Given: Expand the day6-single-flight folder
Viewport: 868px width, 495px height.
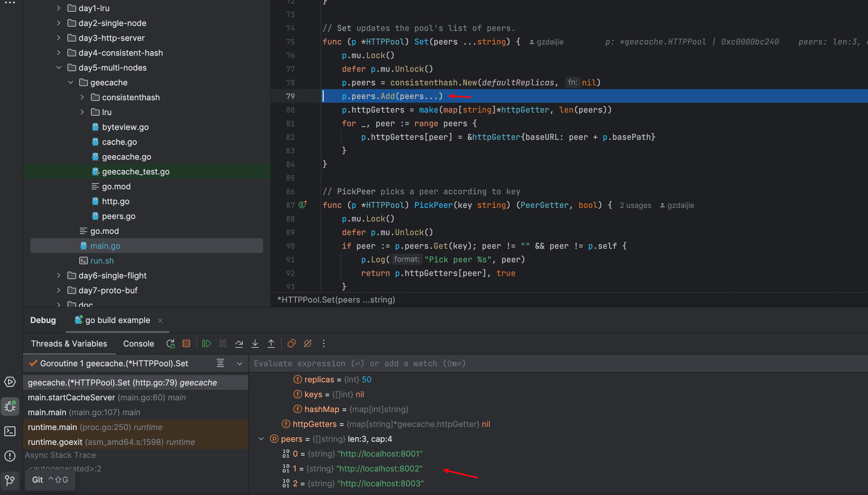Looking at the screenshot, I should 59,275.
